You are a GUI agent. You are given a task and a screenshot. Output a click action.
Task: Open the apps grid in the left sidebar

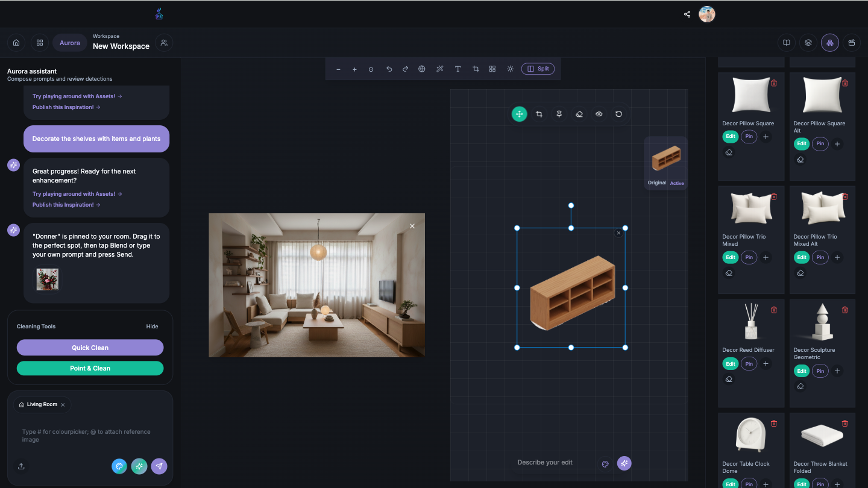[x=40, y=43]
